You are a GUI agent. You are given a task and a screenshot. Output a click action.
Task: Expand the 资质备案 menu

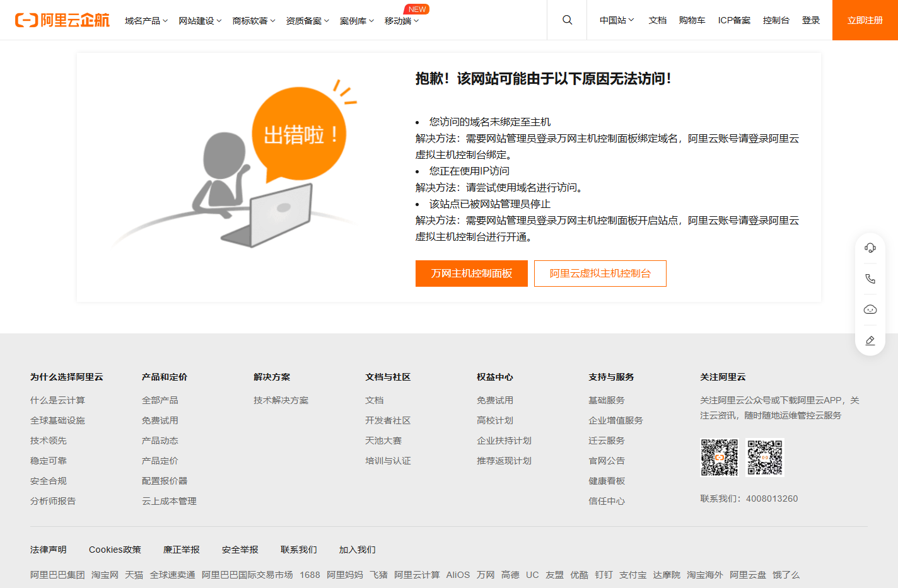[x=307, y=21]
